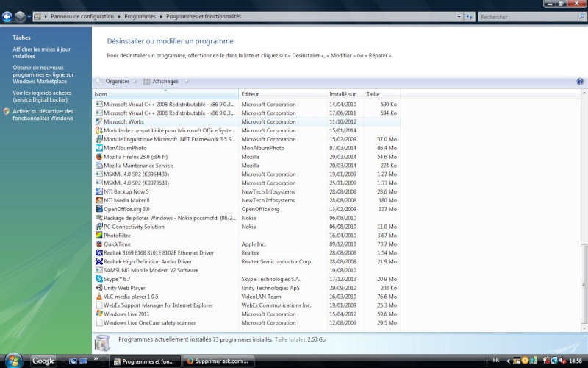Screen dimensions: 588x368
Task: Click the forward navigation arrow
Action: [20, 16]
